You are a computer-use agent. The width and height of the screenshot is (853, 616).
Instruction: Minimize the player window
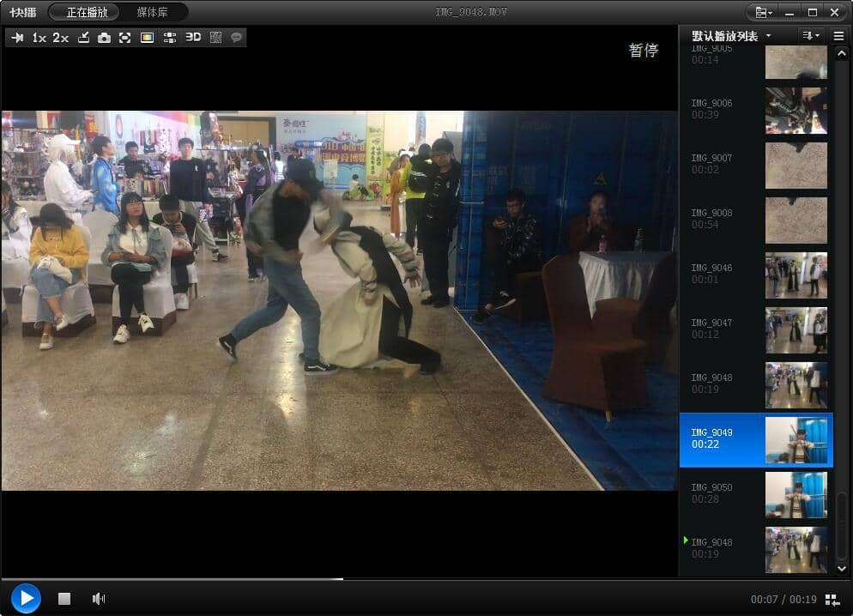pos(789,13)
